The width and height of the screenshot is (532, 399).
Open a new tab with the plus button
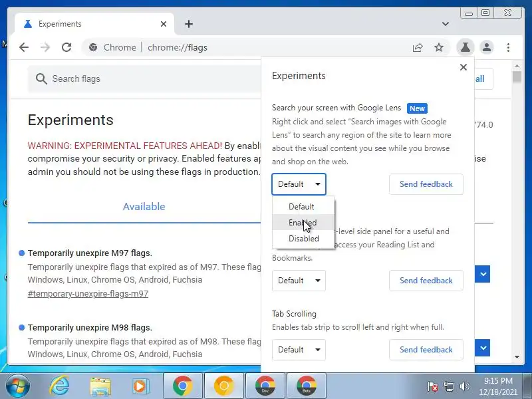point(189,24)
